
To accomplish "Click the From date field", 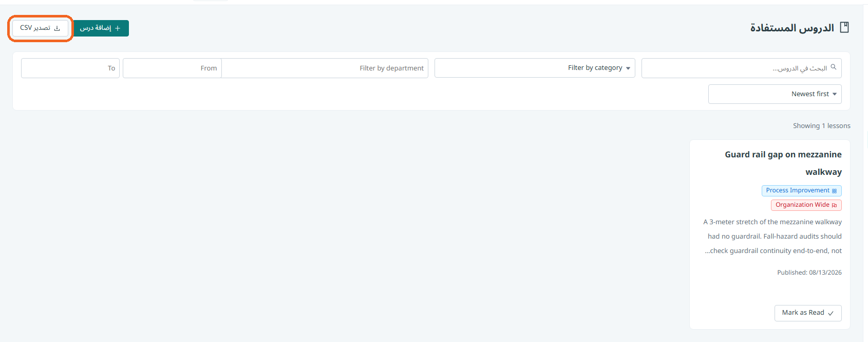I will [x=172, y=68].
